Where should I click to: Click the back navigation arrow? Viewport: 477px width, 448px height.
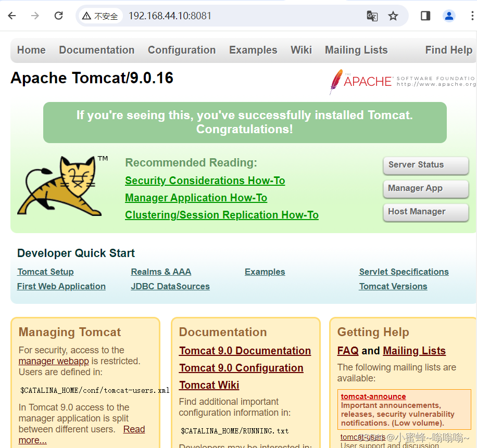pos(11,16)
